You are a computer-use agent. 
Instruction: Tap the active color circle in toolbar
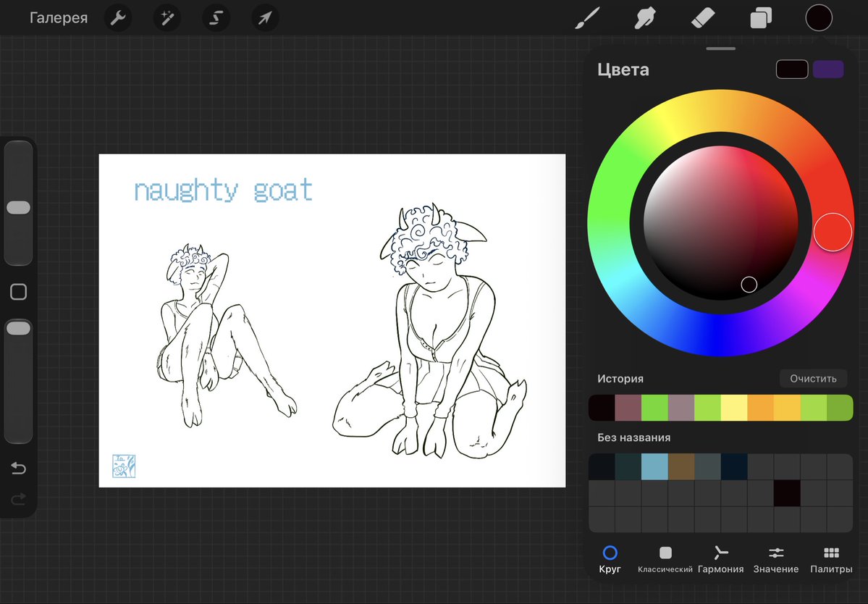point(819,17)
